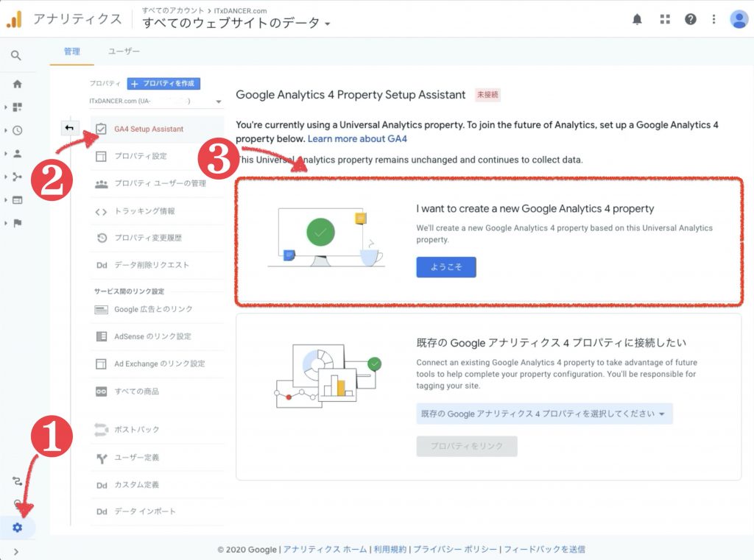Click the Learn more about GA4 link

click(357, 138)
